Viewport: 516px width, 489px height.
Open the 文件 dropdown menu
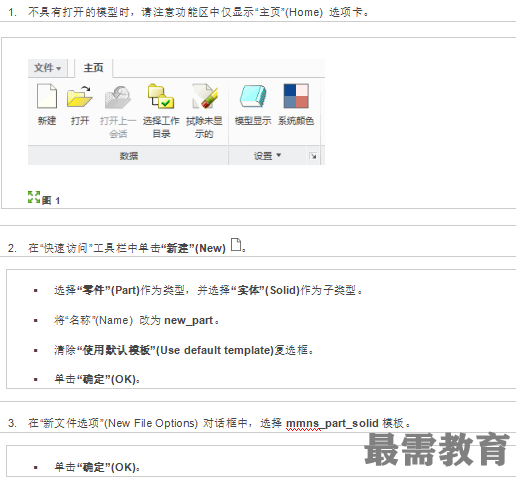tap(48, 68)
